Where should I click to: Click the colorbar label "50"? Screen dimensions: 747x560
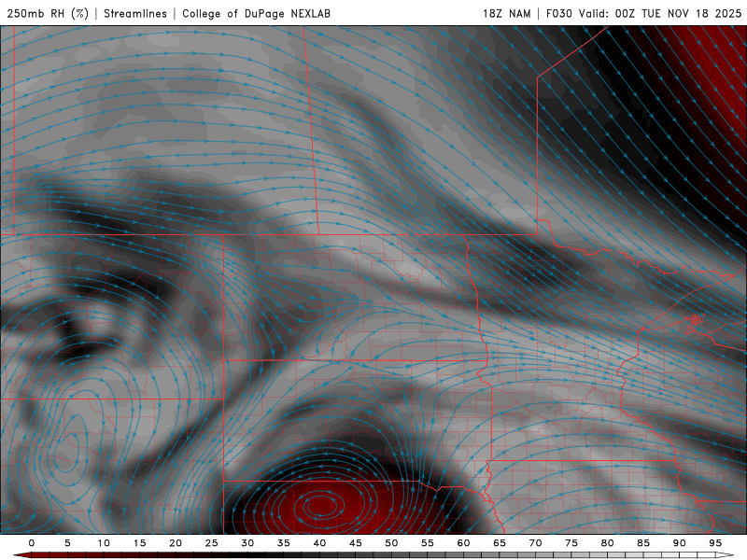pyautogui.click(x=391, y=543)
